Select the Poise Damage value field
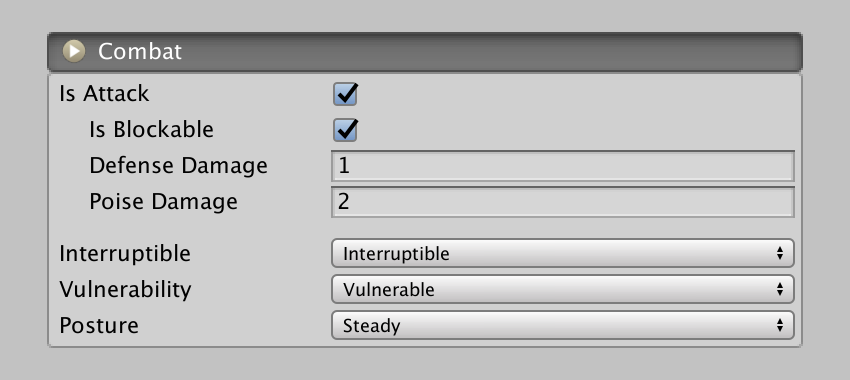The image size is (850, 380). click(563, 202)
